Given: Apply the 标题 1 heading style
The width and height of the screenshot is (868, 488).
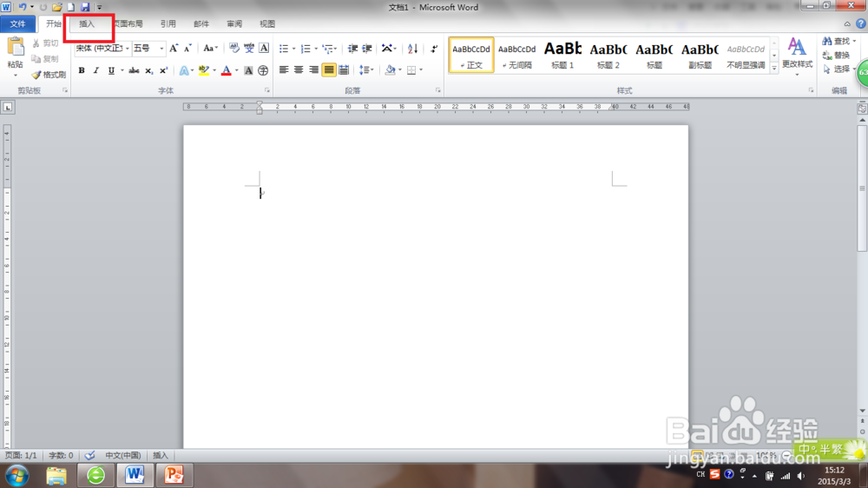Looking at the screenshot, I should tap(562, 55).
